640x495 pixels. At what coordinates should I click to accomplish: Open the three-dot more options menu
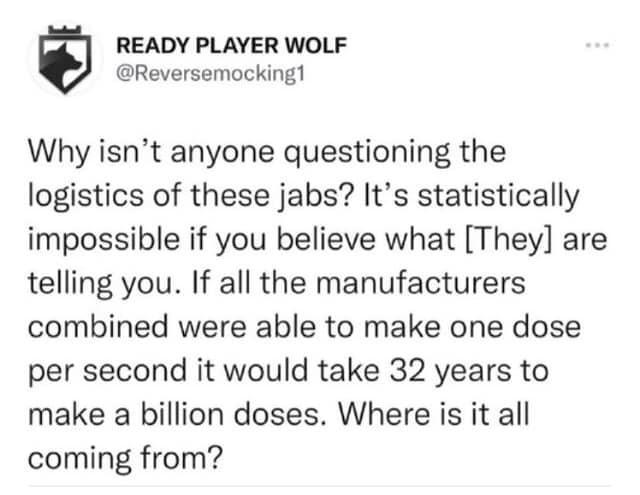click(598, 45)
